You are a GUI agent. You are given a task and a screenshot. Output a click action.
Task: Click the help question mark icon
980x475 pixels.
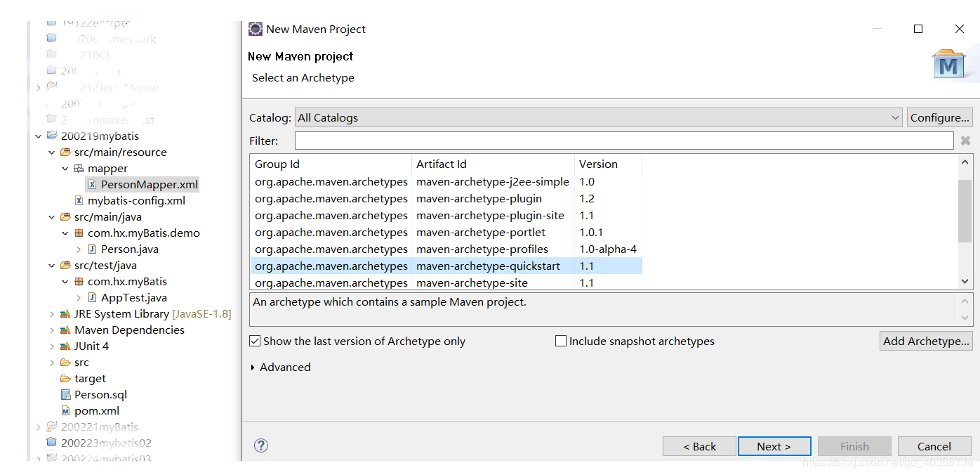pyautogui.click(x=261, y=445)
